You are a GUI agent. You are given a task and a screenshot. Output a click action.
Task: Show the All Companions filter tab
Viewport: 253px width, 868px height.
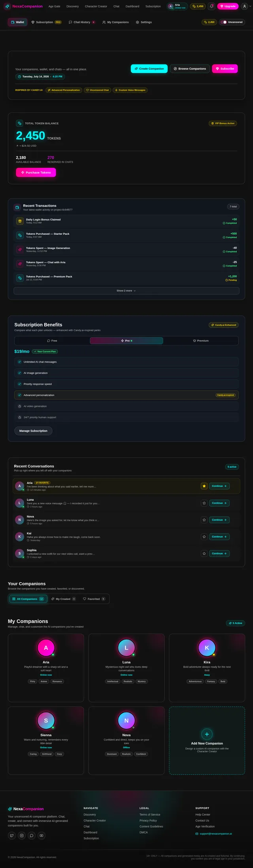click(28, 599)
